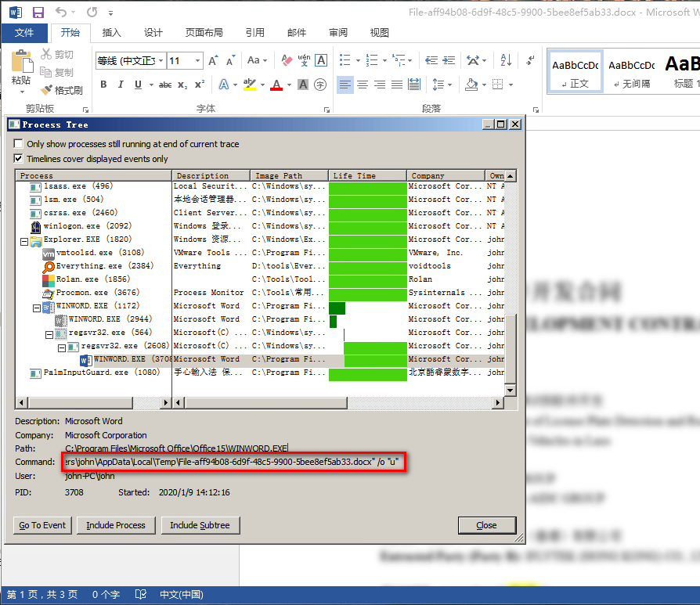Open the borders dropdown arrow
The width and height of the screenshot is (700, 605).
click(x=511, y=85)
